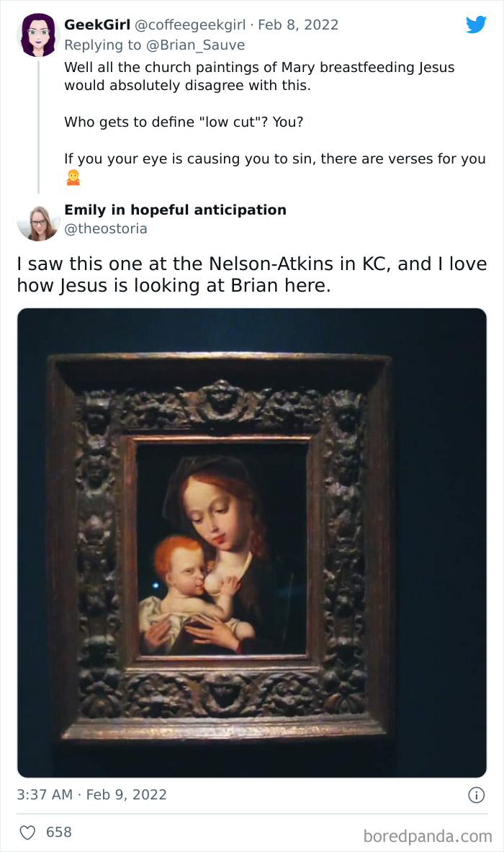
Task: View the 658 likes count
Action: click(59, 833)
